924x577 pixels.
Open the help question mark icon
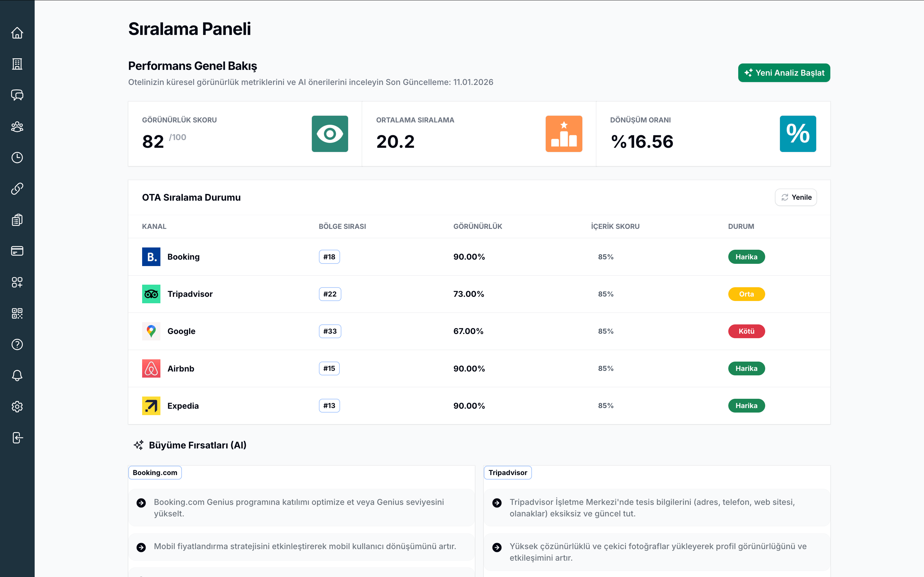click(x=17, y=344)
